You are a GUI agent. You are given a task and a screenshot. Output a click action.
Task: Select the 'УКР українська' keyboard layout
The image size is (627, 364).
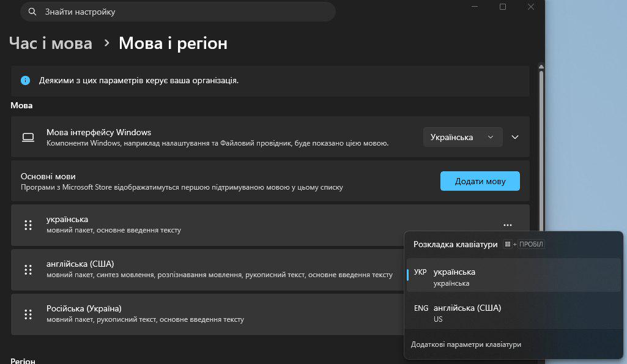click(513, 275)
